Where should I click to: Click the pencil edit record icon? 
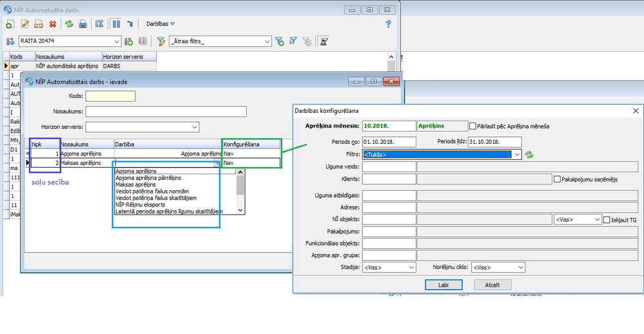coord(25,24)
